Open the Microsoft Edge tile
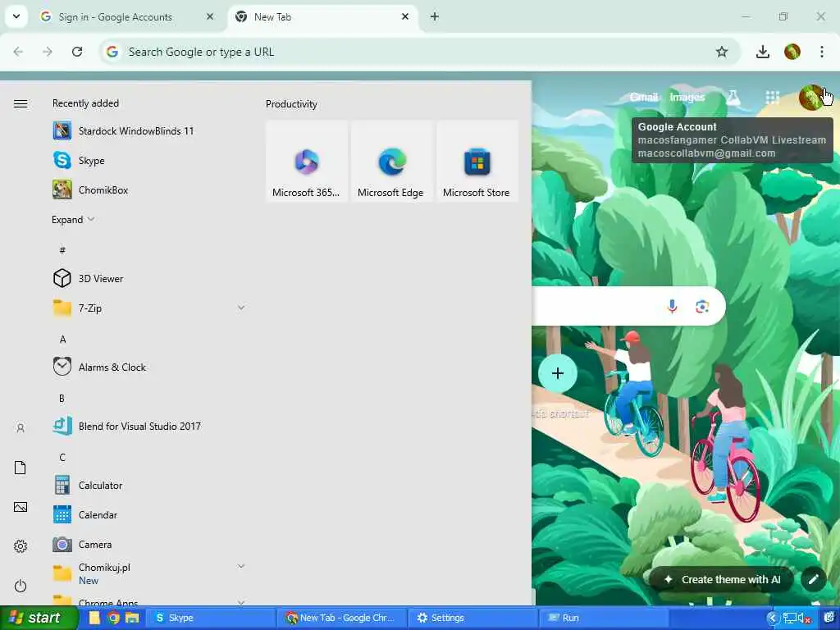Screen dimensions: 840x630 click(x=391, y=162)
